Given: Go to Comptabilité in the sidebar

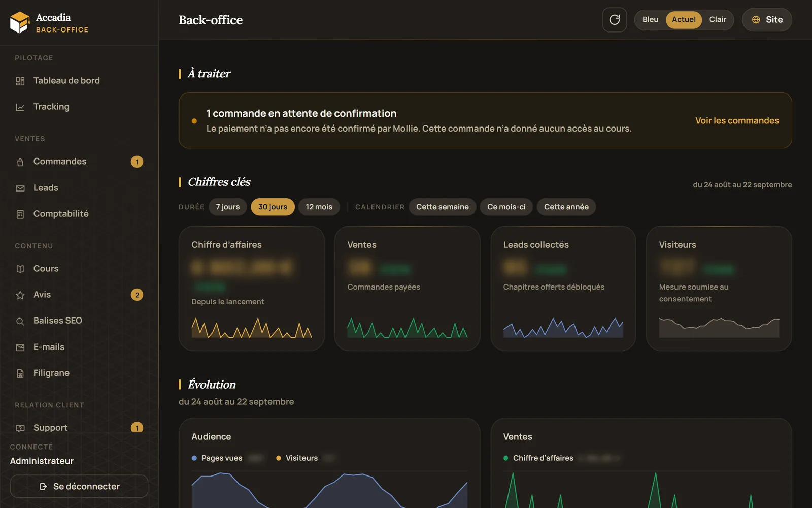Looking at the screenshot, I should click(79, 214).
